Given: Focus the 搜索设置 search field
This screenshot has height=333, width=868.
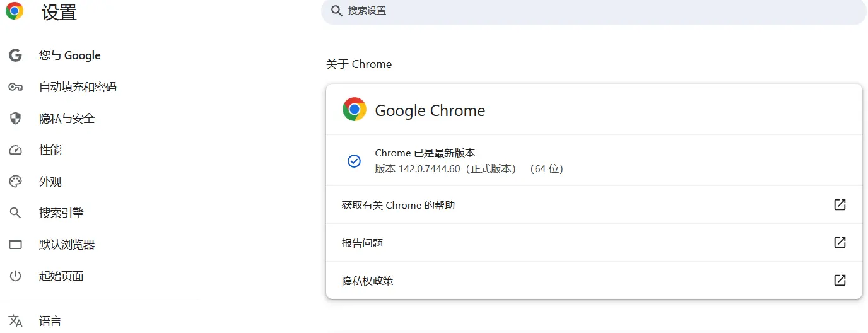Looking at the screenshot, I should click(x=593, y=11).
